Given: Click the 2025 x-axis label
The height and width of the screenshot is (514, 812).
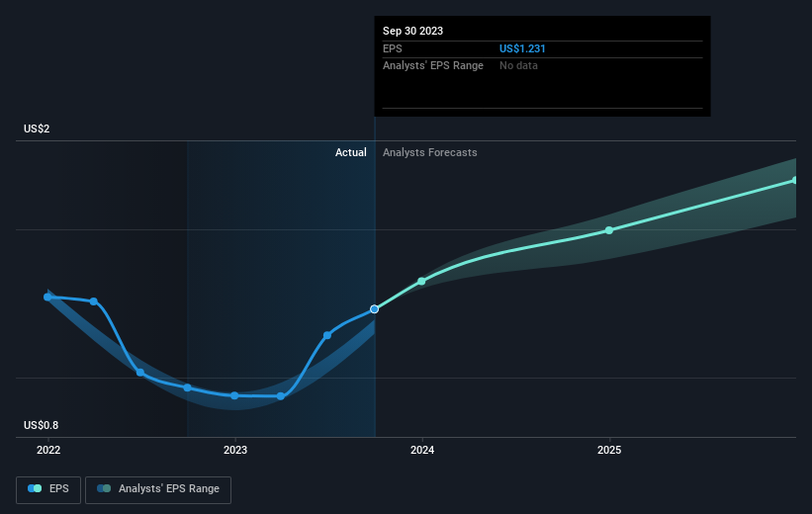Looking at the screenshot, I should pos(609,450).
